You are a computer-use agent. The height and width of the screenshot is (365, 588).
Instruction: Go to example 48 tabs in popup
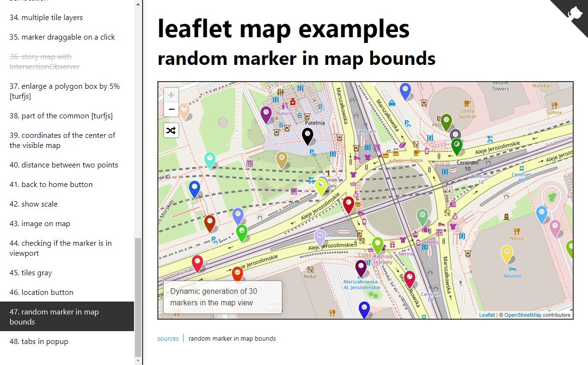pos(39,342)
